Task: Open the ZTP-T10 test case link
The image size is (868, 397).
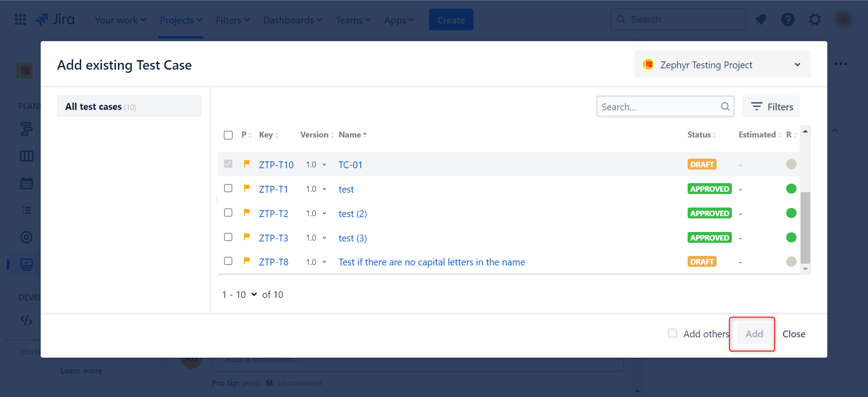Action: (276, 165)
